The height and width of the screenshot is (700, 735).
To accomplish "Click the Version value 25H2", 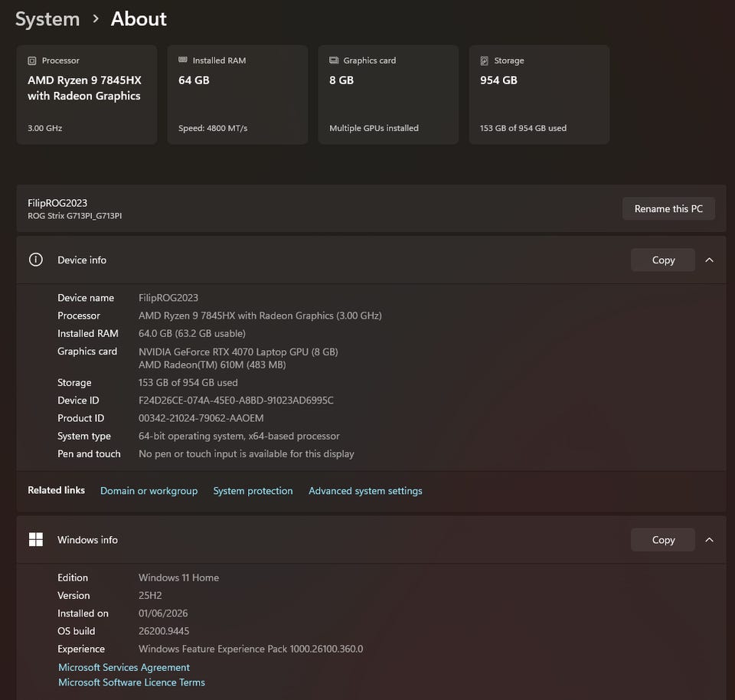I will tap(150, 595).
